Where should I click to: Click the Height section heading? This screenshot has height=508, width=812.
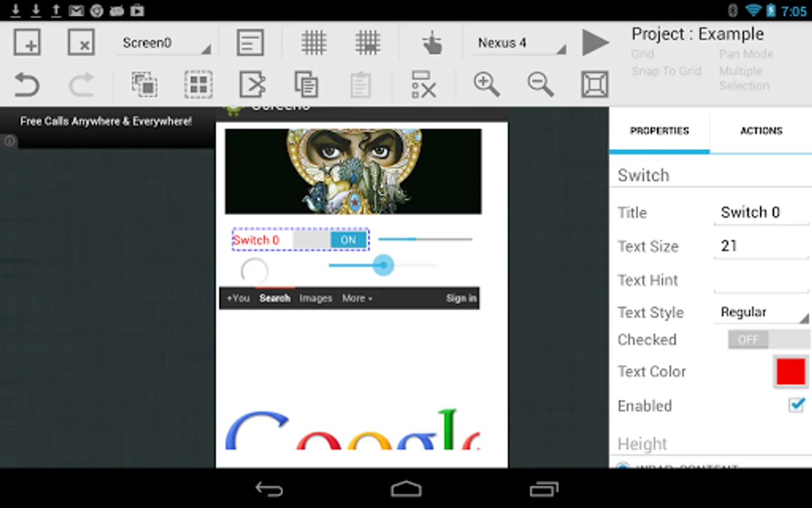(x=642, y=444)
